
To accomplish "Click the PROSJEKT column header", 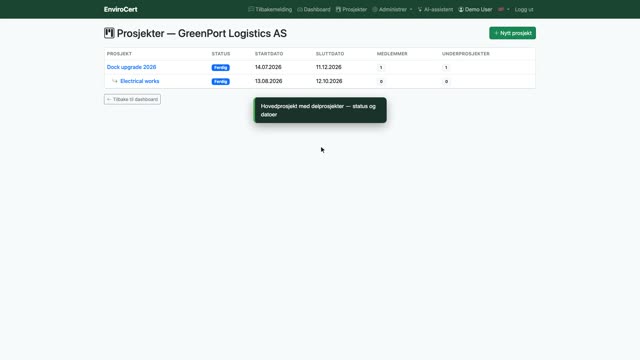I will [x=119, y=54].
